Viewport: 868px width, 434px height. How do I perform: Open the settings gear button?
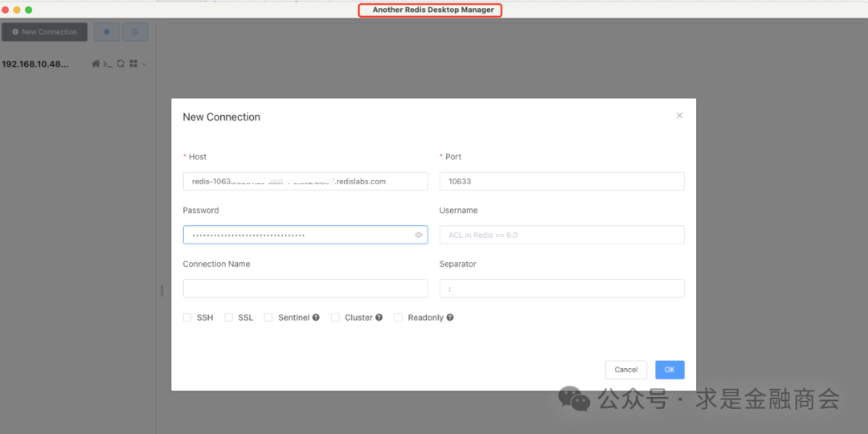point(107,32)
